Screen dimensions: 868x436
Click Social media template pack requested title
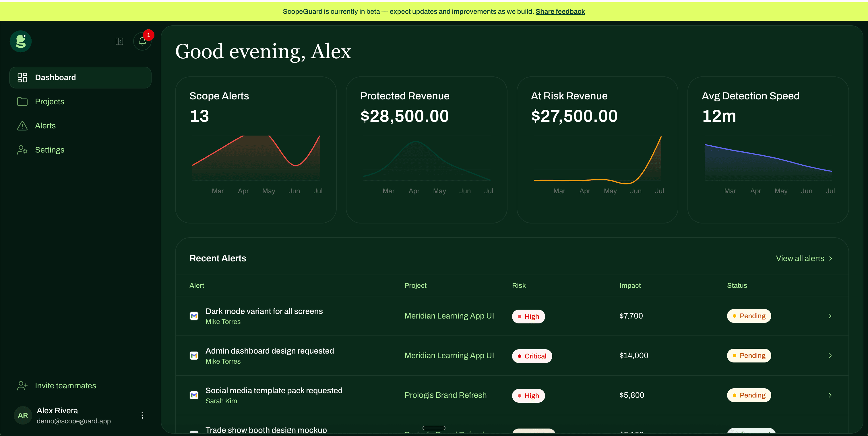click(x=274, y=391)
